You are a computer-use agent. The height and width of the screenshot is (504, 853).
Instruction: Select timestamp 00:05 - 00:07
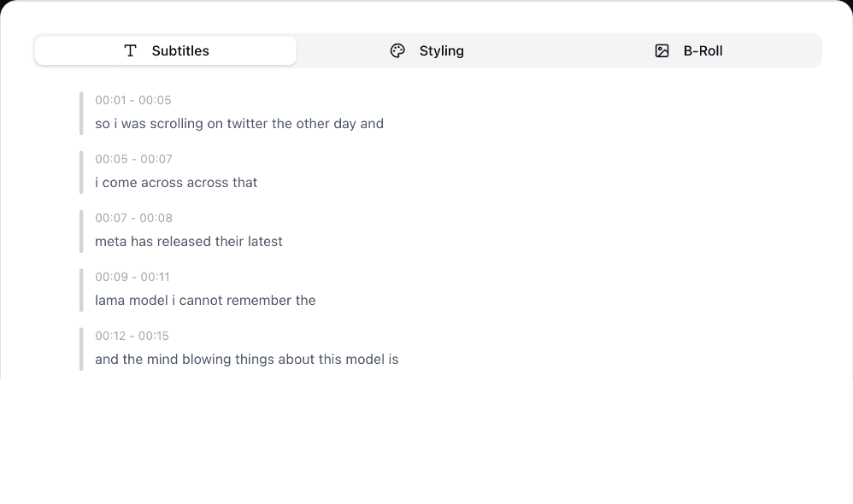(x=133, y=159)
